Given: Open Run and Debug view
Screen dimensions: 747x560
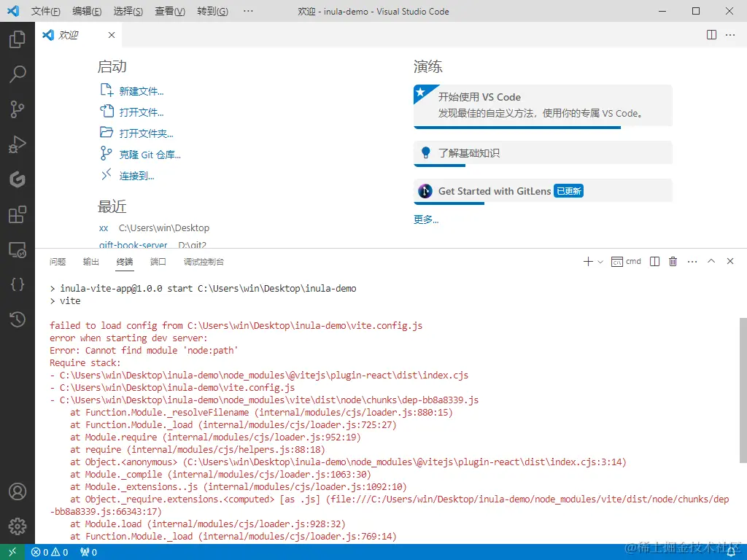Looking at the screenshot, I should [x=18, y=144].
